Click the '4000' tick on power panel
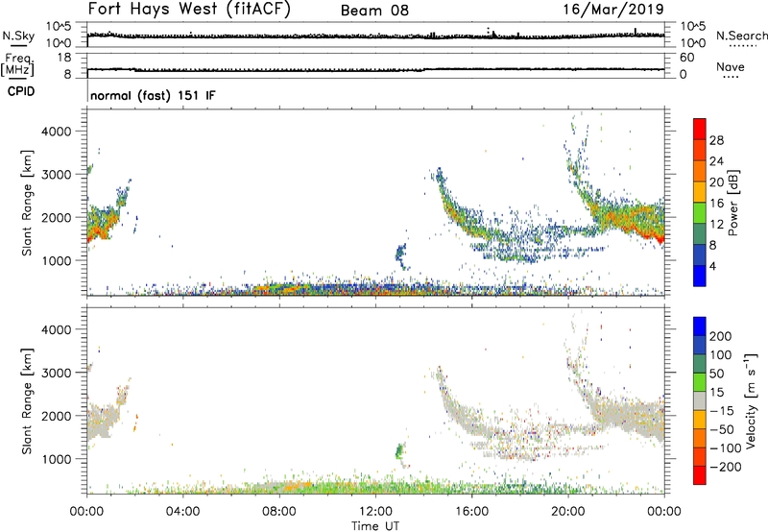Screen dimensions: 768x532 click(57, 132)
